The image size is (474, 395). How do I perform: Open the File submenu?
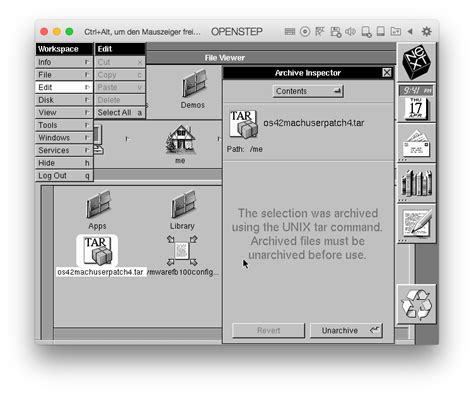point(64,75)
